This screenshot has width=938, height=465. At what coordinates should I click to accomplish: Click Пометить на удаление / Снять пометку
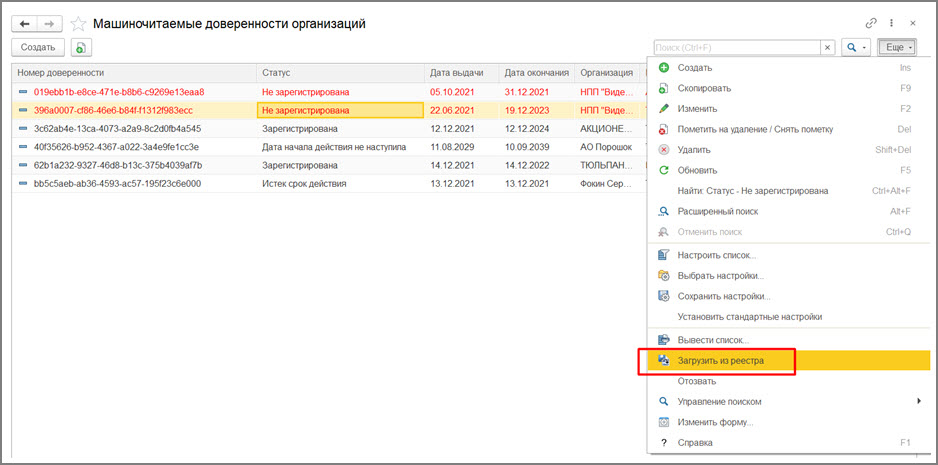tap(755, 129)
